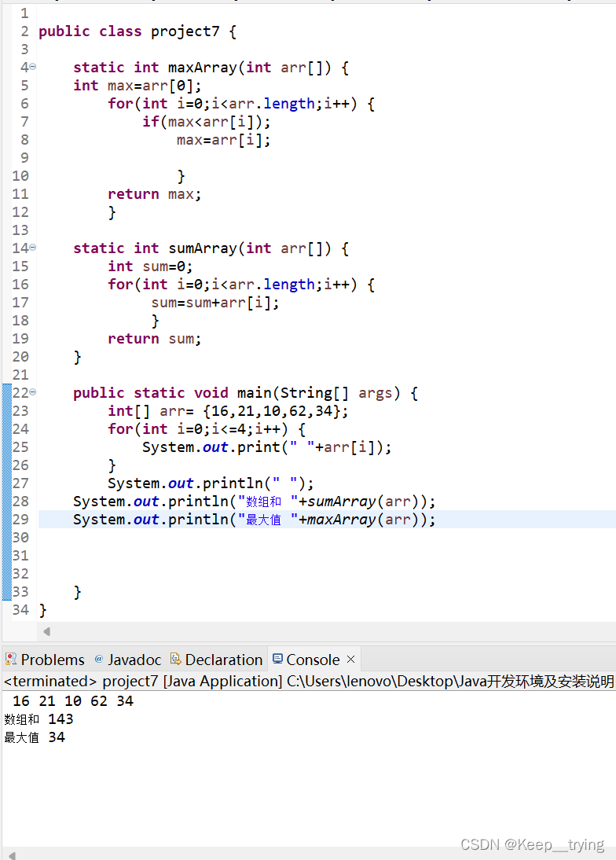Click the console scroll-left arrow

tap(12, 855)
